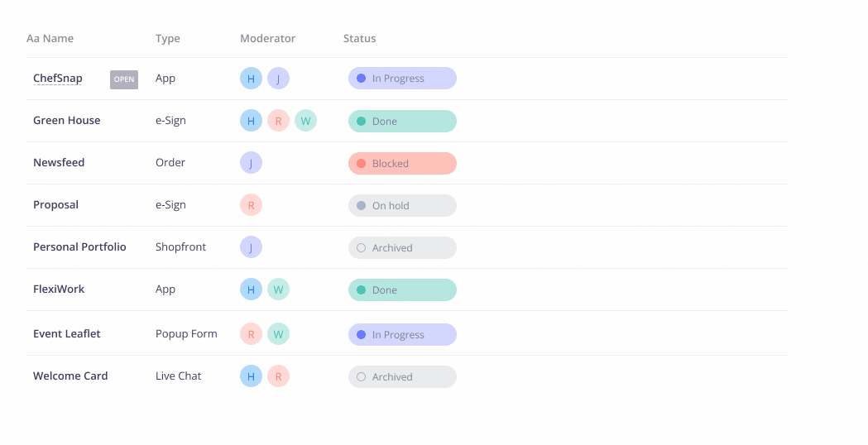
Task: Click the W moderator avatar in Green House row
Action: point(305,121)
